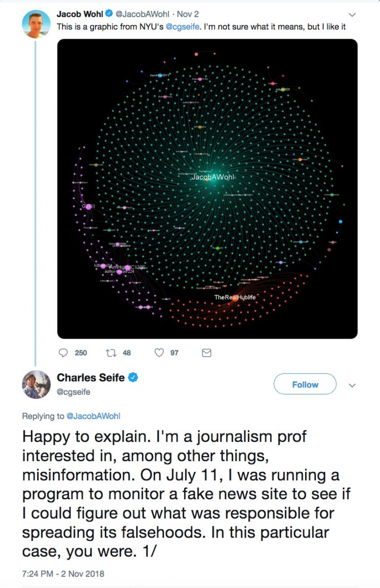Like the tweet with heart icon

[x=159, y=353]
